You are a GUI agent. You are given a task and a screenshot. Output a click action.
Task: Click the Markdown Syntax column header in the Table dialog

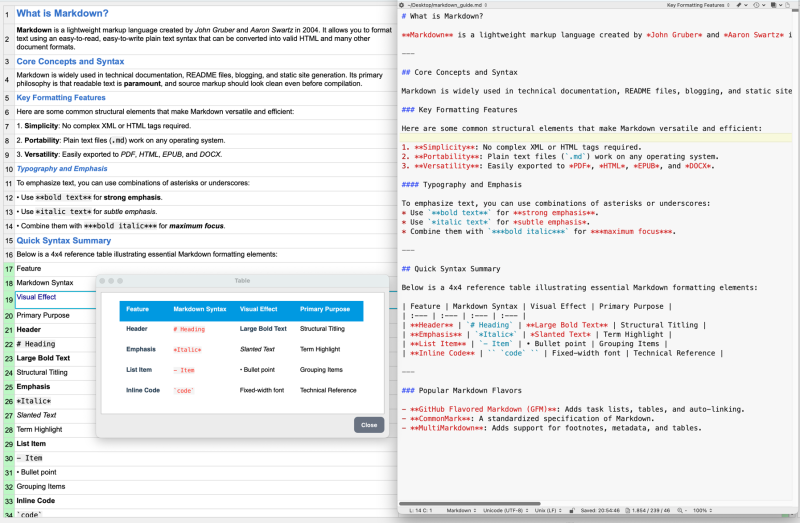(x=199, y=309)
